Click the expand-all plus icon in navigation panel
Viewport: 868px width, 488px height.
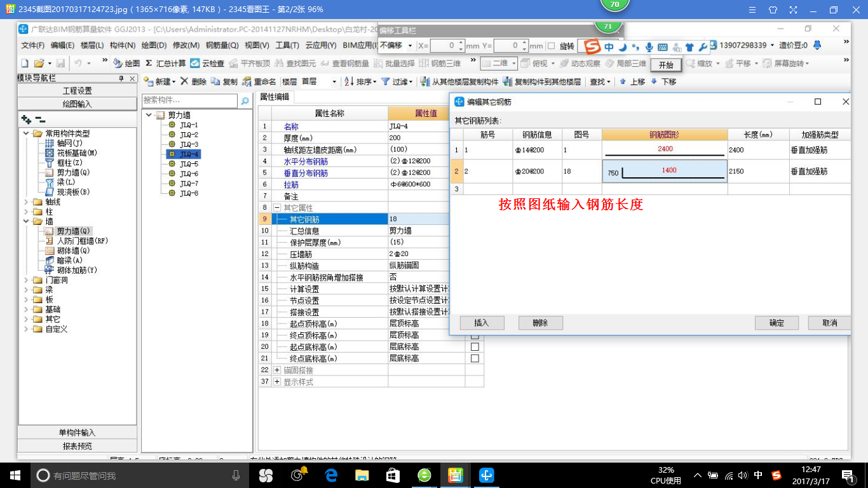point(26,119)
